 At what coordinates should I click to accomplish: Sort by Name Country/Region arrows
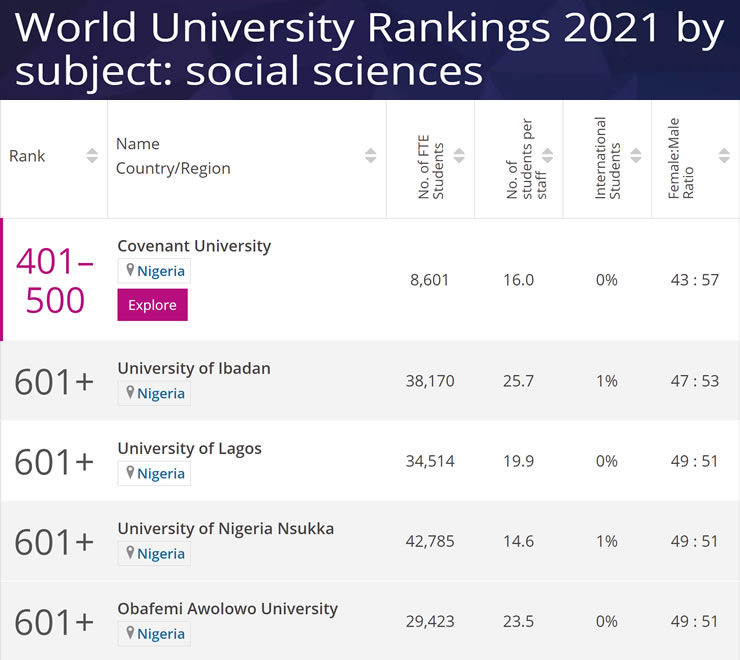[x=370, y=155]
